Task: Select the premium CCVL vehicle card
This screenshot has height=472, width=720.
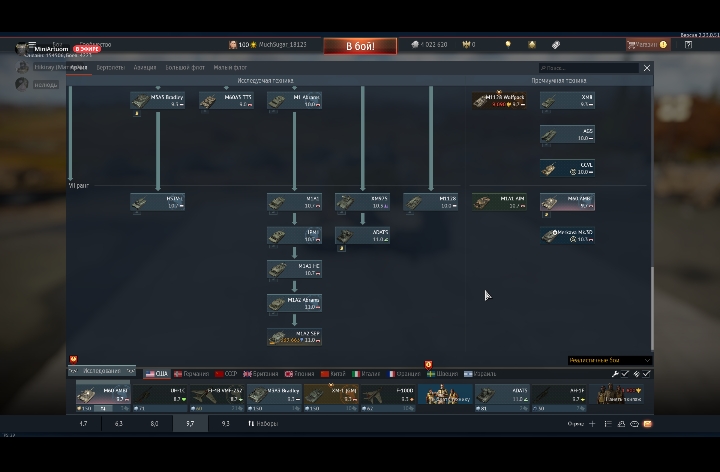Action: (x=568, y=168)
